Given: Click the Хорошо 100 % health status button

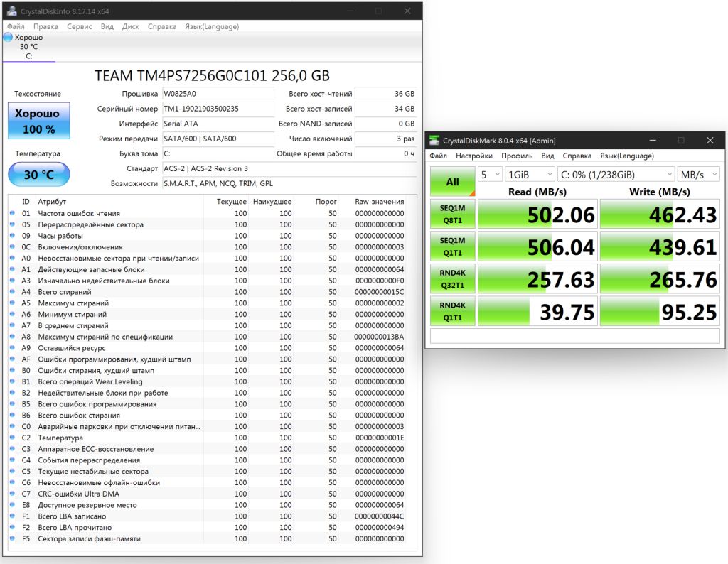Looking at the screenshot, I should (39, 121).
